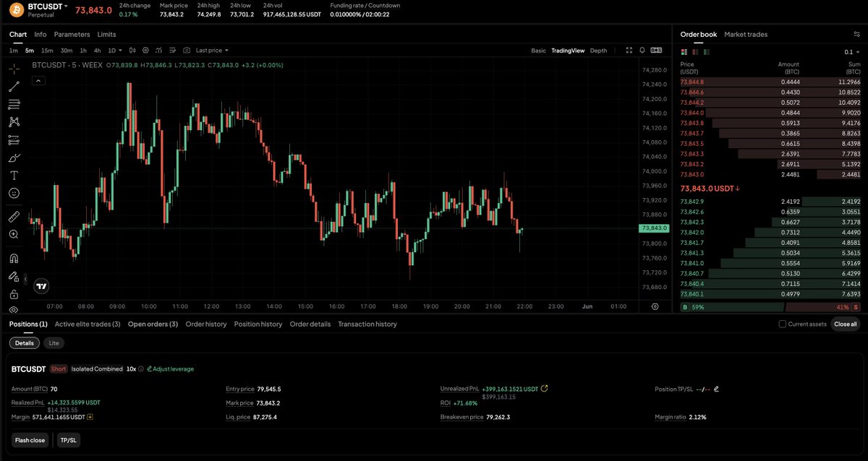868x461 pixels.
Task: Select the 1m timeframe
Action: [x=14, y=51]
